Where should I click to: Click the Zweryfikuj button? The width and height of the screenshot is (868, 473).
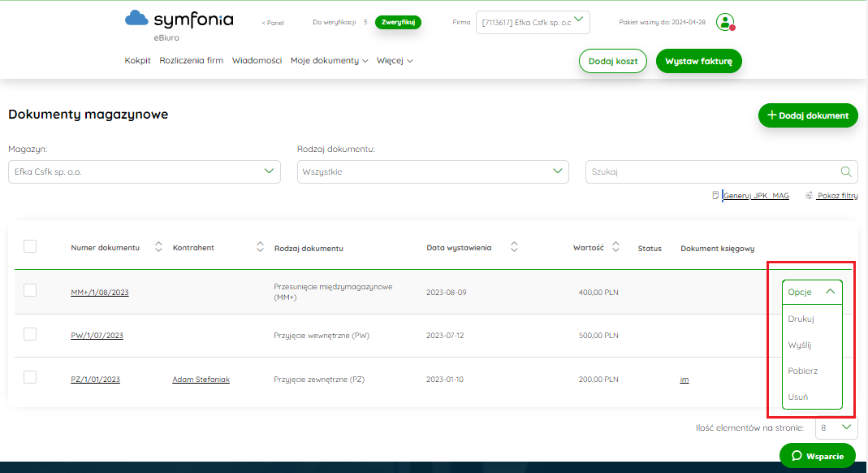[398, 22]
